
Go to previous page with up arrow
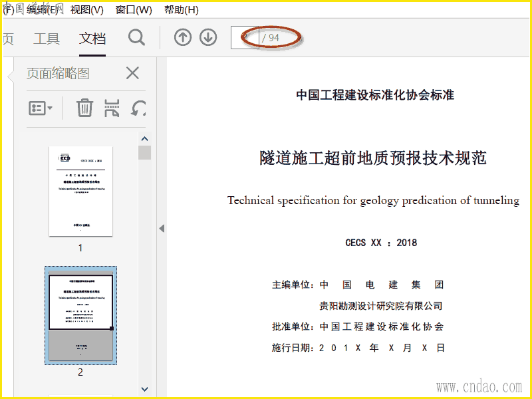point(182,38)
